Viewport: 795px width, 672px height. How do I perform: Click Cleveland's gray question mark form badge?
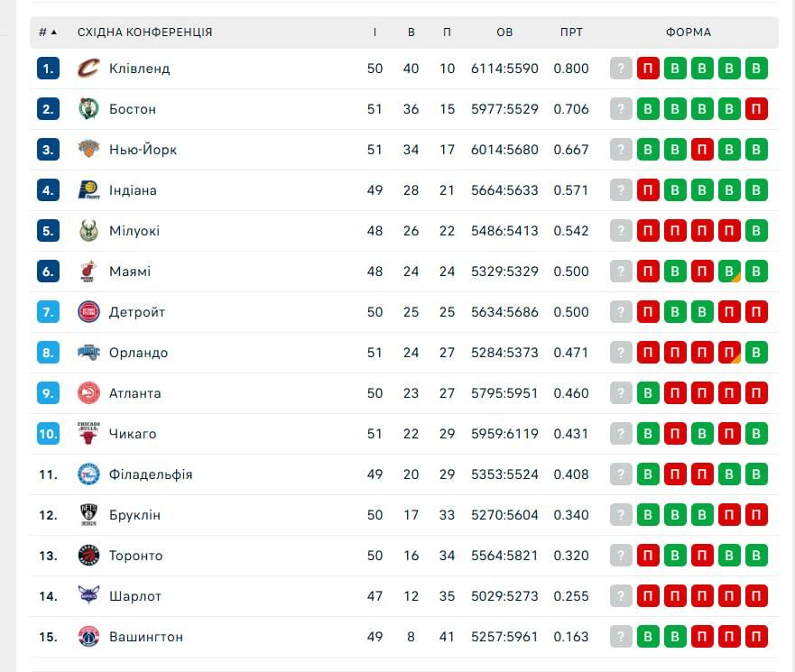[621, 69]
